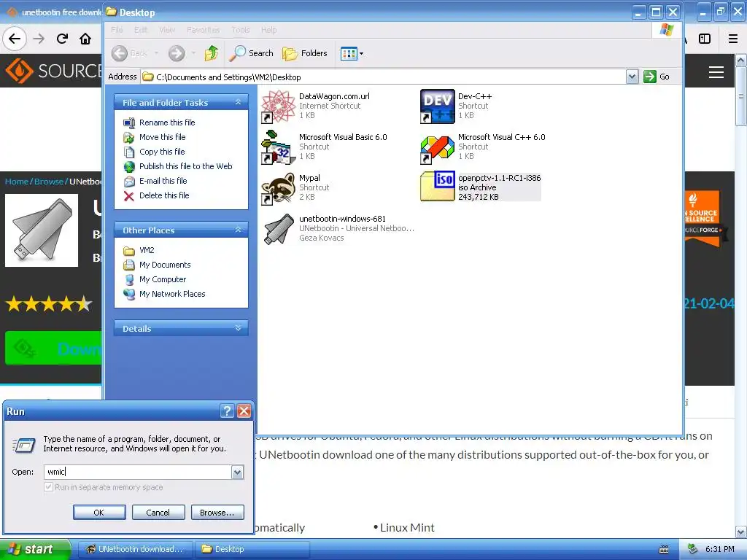Click the browser sidebar panel icon
Screen dimensions: 747x560
pyautogui.click(x=705, y=39)
